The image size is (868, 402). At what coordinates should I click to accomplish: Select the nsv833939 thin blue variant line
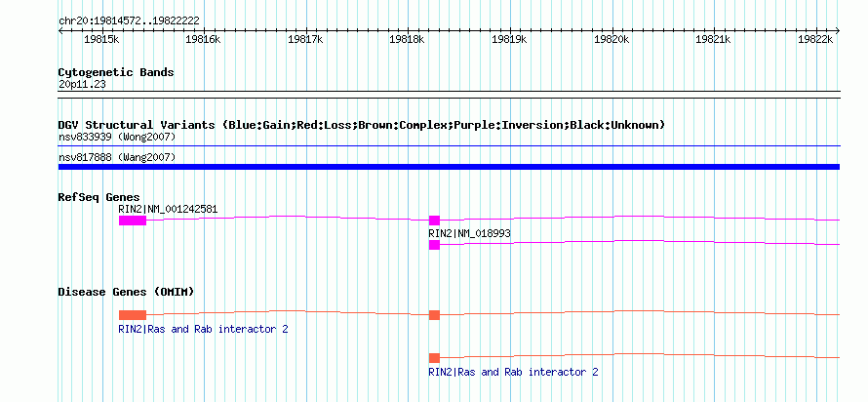tap(449, 146)
